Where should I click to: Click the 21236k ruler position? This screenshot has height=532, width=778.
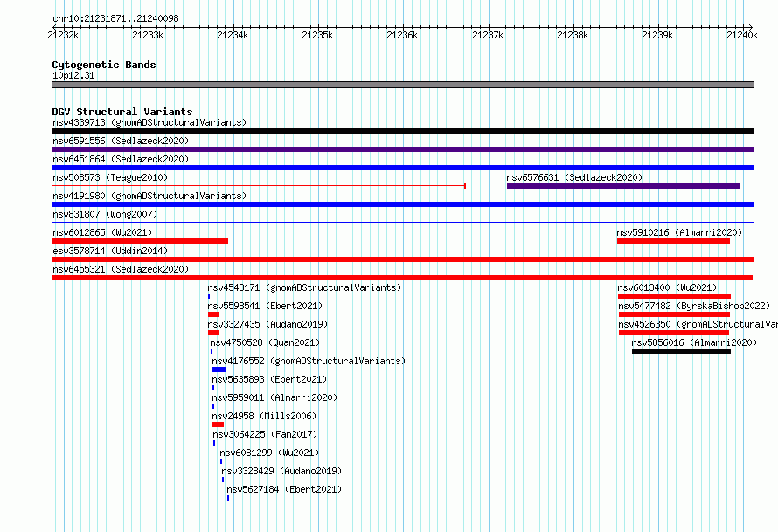tap(402, 35)
